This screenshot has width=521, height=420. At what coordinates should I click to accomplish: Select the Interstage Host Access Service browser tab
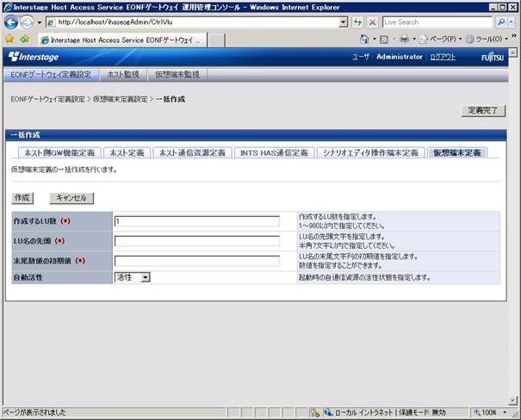[x=122, y=40]
